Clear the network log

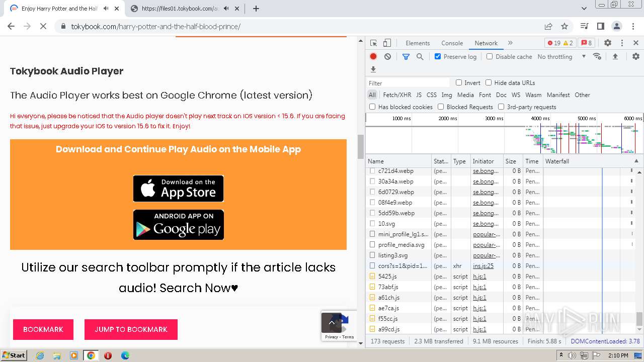pyautogui.click(x=387, y=57)
